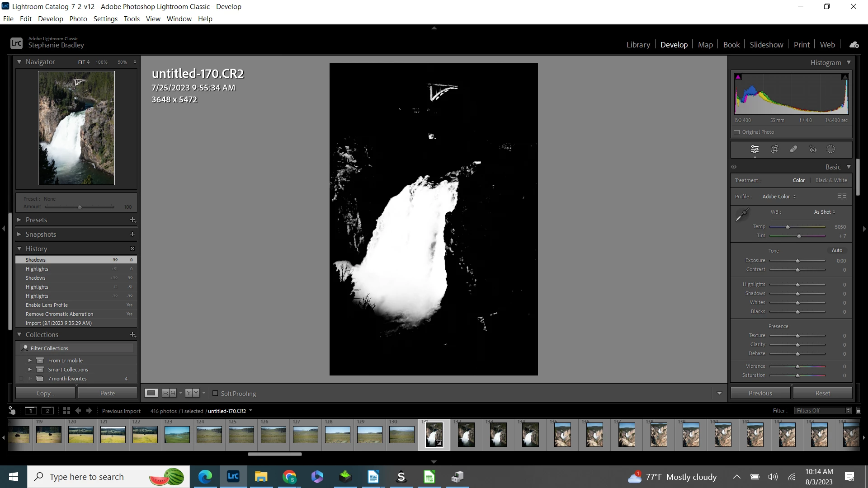Open the Profile Browser grid icon

point(842,197)
